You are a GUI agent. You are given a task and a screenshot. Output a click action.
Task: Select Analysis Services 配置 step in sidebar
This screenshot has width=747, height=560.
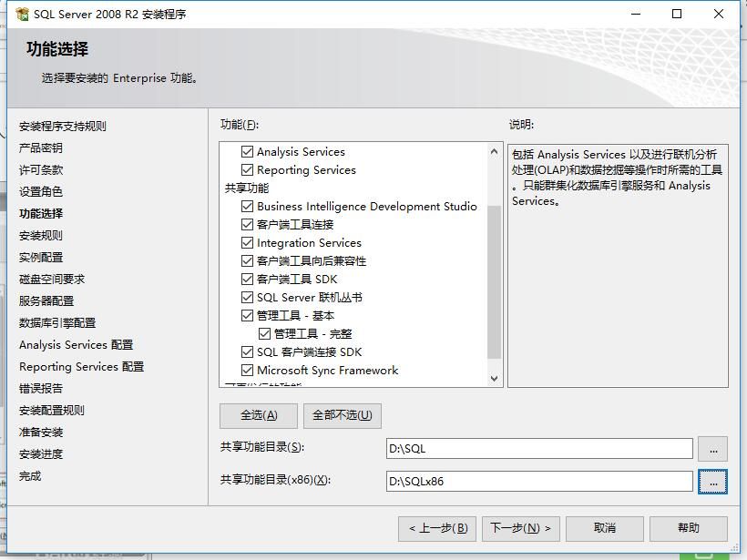point(76,345)
